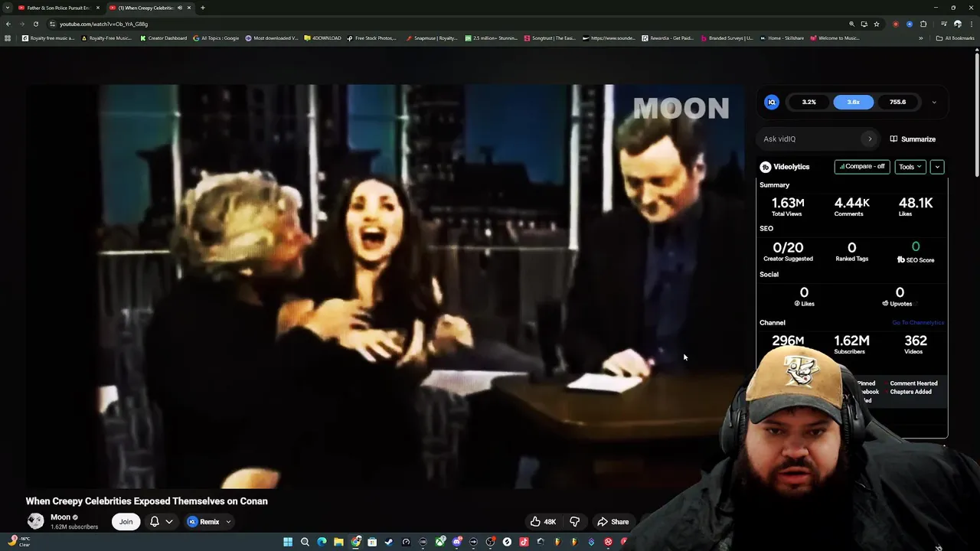Toggle the Compare - off button
Image resolution: width=980 pixels, height=551 pixels.
862,167
